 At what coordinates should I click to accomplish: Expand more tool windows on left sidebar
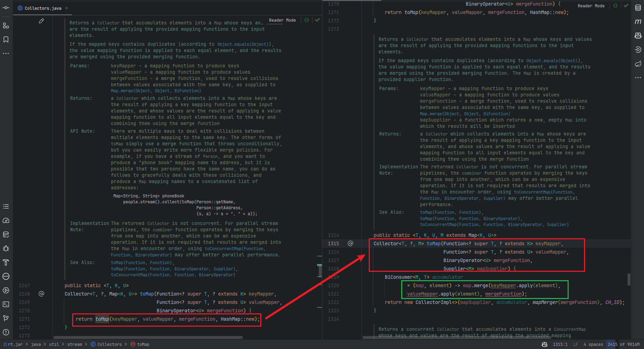6,53
